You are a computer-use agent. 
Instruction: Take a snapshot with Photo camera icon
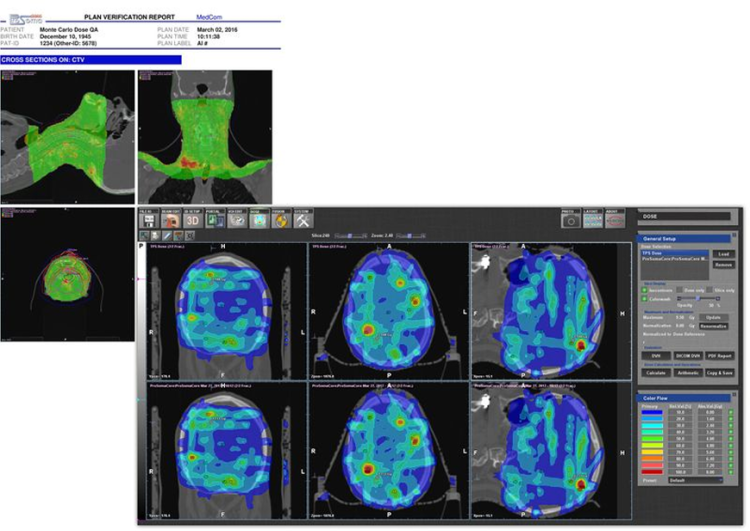571,221
